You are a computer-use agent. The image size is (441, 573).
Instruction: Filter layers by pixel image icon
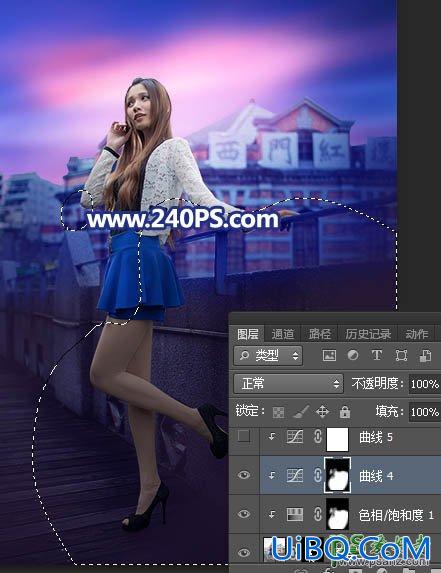tap(329, 355)
